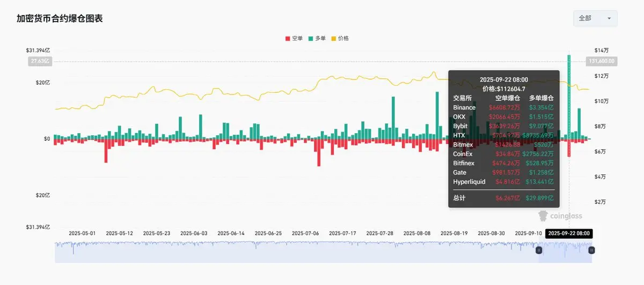Click the HTX row in the tooltip
This screenshot has height=285, width=644.
coord(503,135)
